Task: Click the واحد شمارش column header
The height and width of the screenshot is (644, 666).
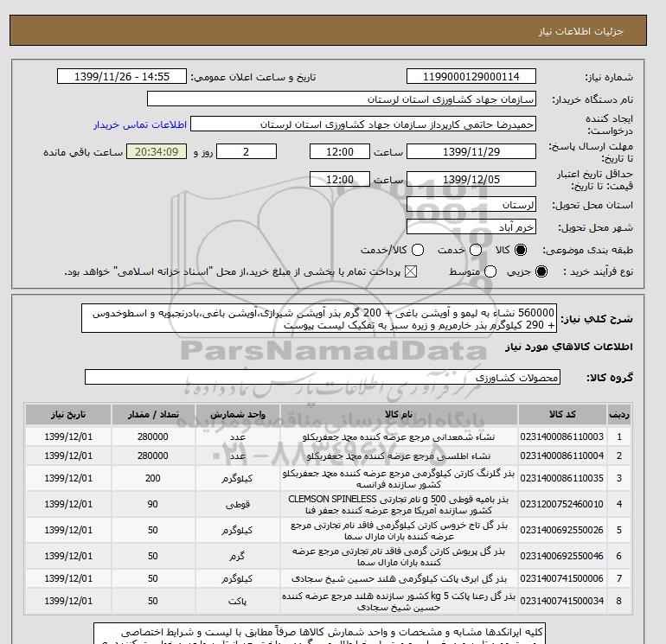Action: [x=238, y=414]
